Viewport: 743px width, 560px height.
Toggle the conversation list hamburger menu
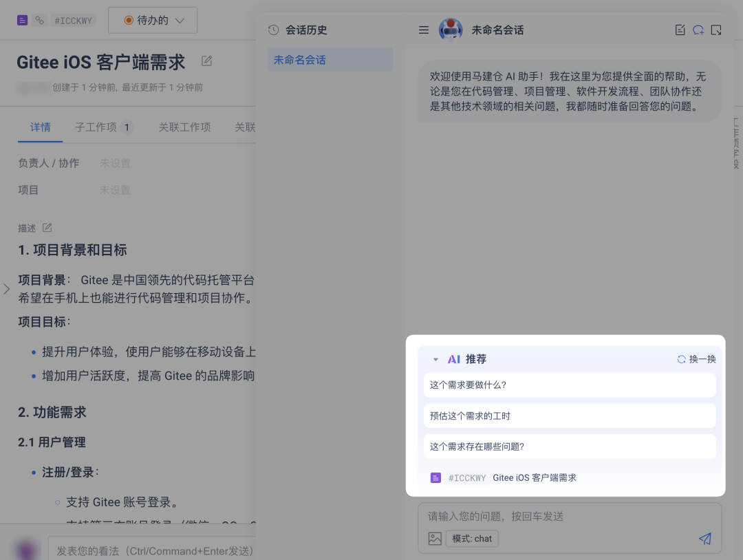point(424,30)
